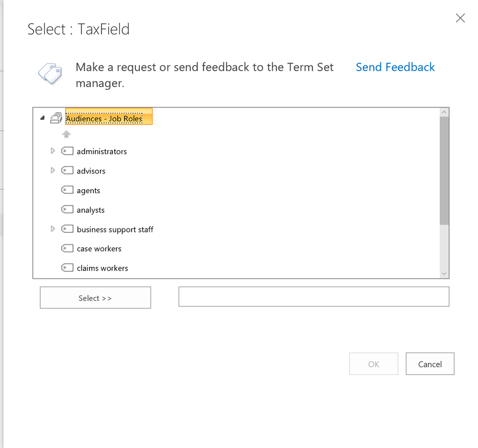This screenshot has width=478, height=448.
Task: Click inside the empty selection text field
Action: (x=313, y=296)
